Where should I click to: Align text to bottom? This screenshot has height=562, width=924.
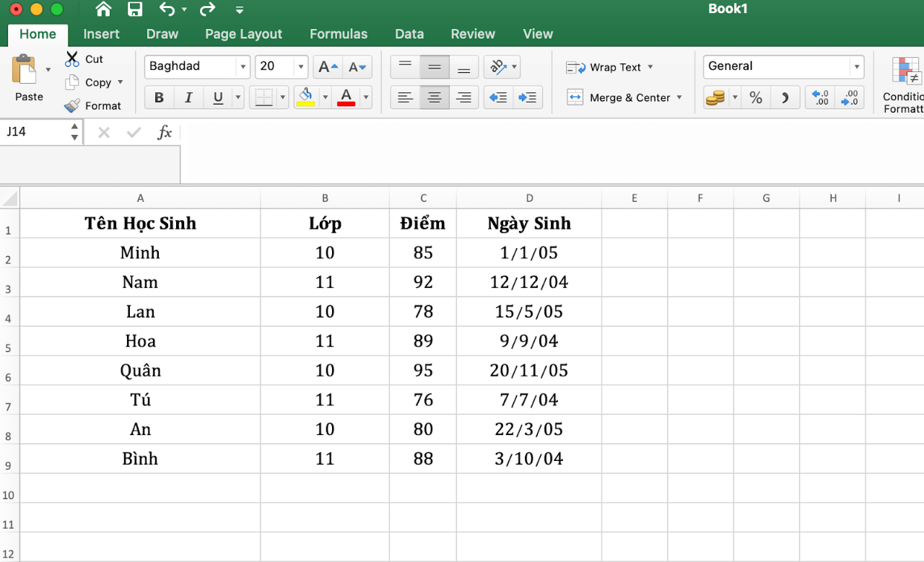click(464, 66)
